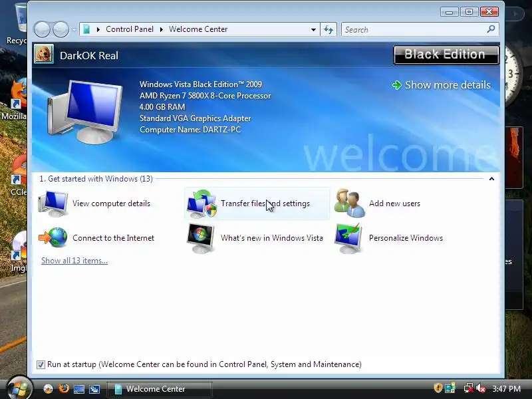532x399 pixels.
Task: Click the 3:47 PM clock
Action: click(507, 388)
